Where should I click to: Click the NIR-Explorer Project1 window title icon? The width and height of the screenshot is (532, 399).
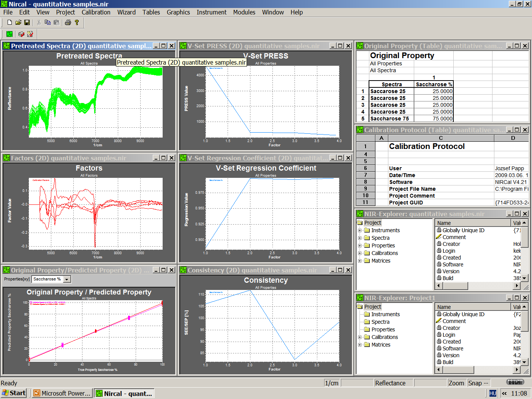pyautogui.click(x=360, y=298)
